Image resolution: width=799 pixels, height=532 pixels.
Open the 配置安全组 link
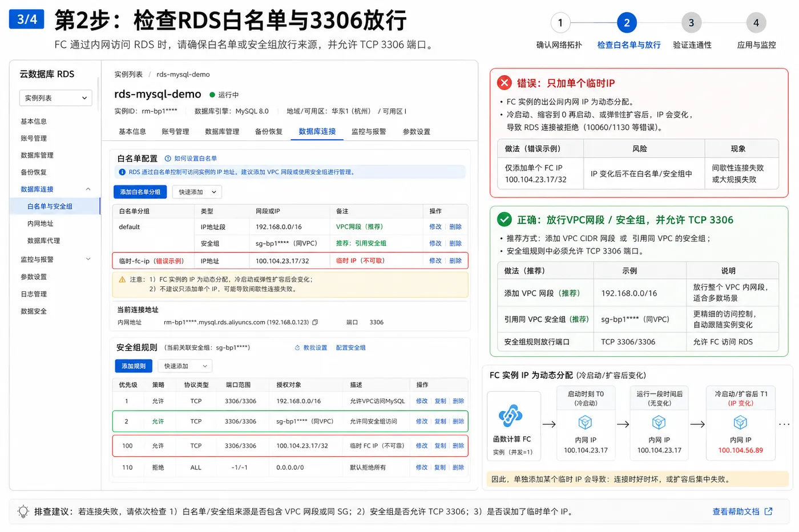351,348
